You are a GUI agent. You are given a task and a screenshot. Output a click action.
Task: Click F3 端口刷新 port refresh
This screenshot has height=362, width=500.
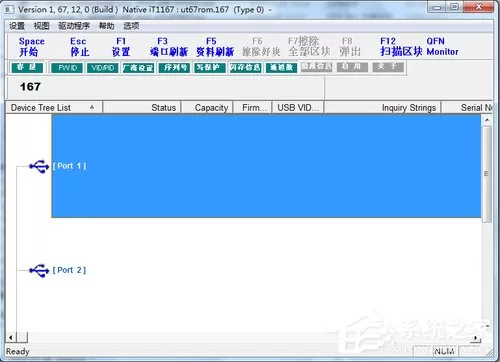169,47
